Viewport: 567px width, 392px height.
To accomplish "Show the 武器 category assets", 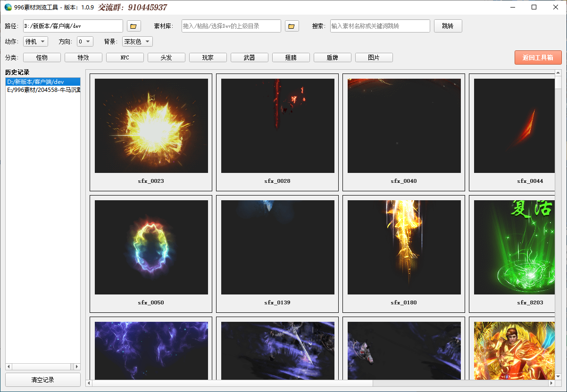I will pyautogui.click(x=250, y=57).
